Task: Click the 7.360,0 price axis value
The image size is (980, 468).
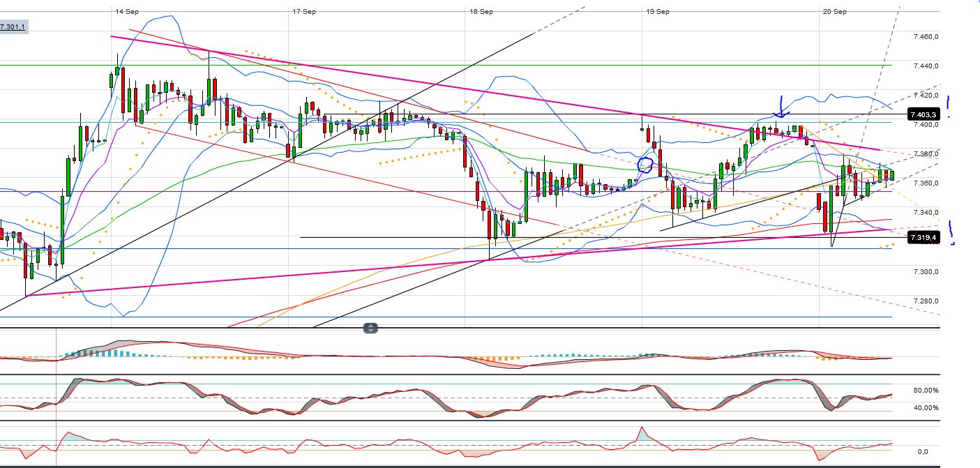Action: tap(925, 183)
